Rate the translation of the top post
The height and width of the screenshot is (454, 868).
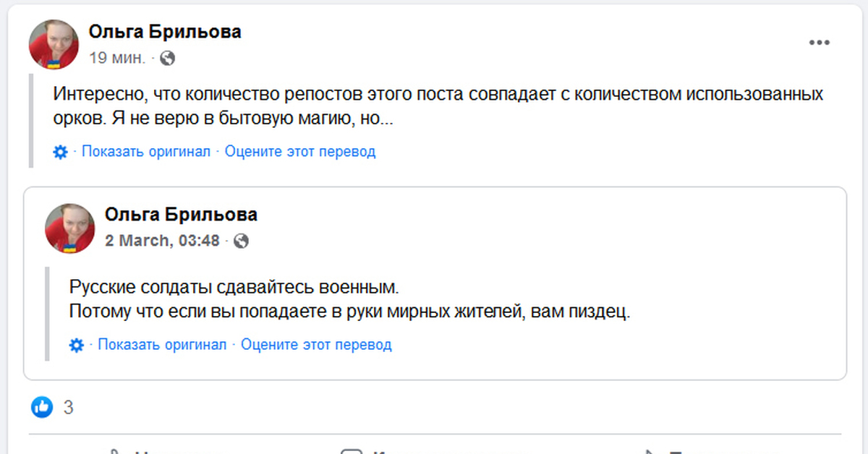pos(300,152)
